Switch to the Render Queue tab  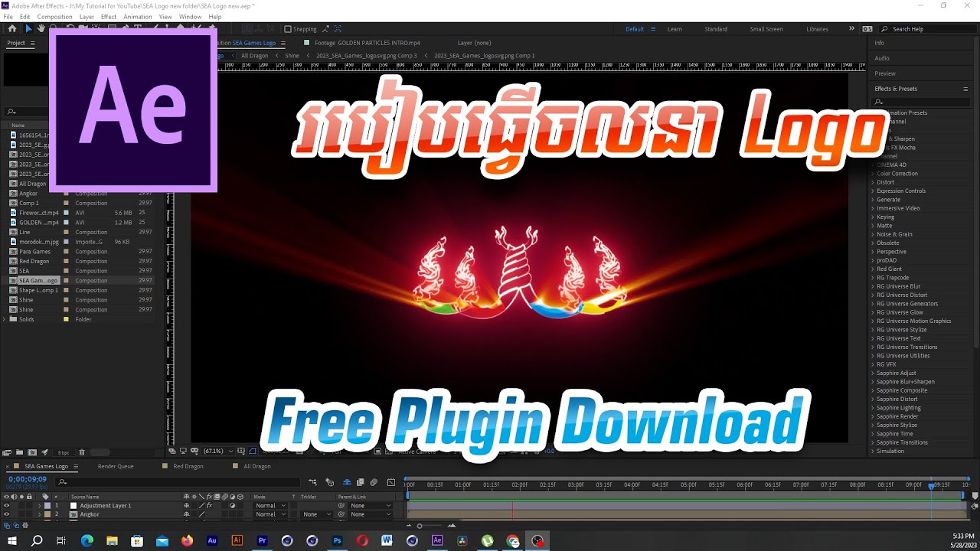[x=116, y=466]
